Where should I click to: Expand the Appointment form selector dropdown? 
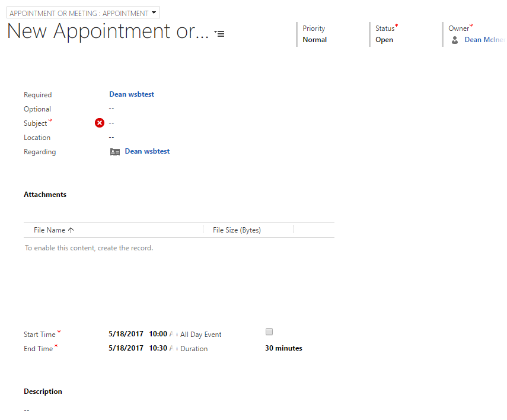(x=154, y=12)
